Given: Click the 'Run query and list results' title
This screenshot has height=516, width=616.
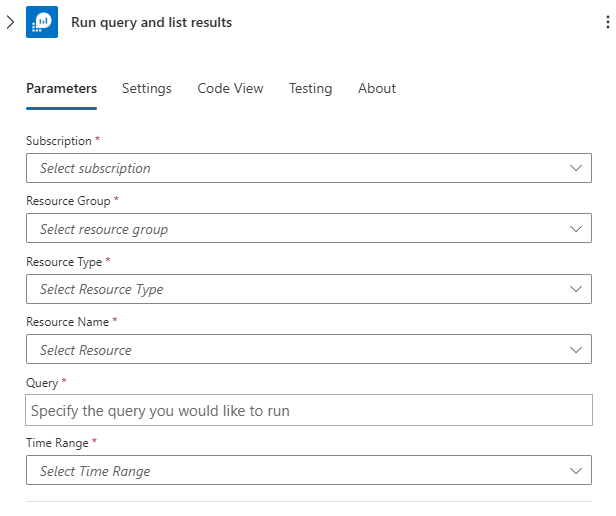Looking at the screenshot, I should coord(151,22).
